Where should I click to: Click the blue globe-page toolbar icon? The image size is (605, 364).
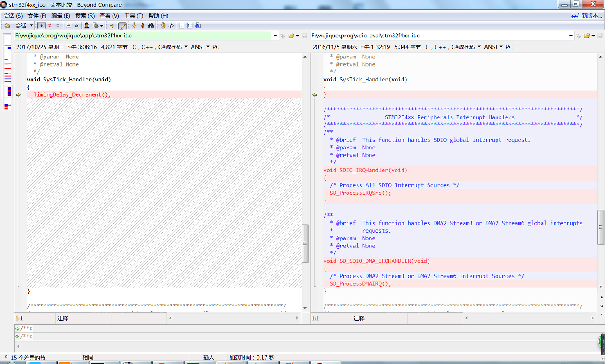click(198, 26)
